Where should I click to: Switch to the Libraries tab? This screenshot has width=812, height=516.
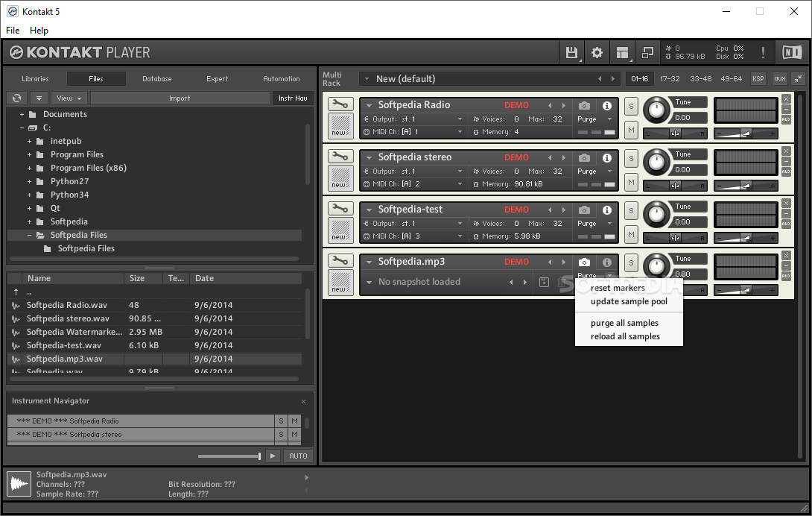[x=35, y=79]
